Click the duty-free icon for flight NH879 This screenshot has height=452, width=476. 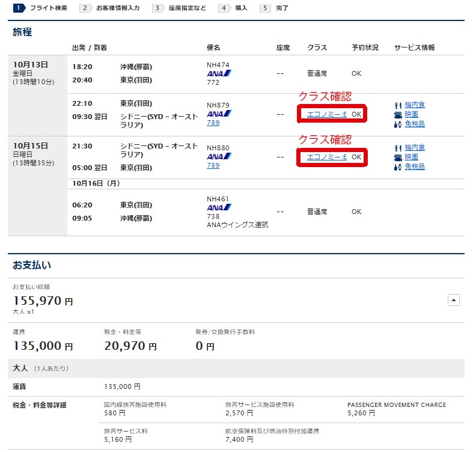pos(397,124)
